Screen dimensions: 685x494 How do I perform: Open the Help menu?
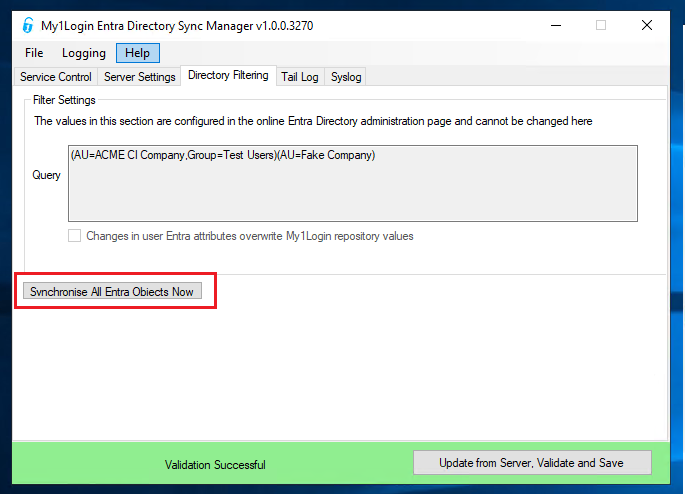pos(138,53)
